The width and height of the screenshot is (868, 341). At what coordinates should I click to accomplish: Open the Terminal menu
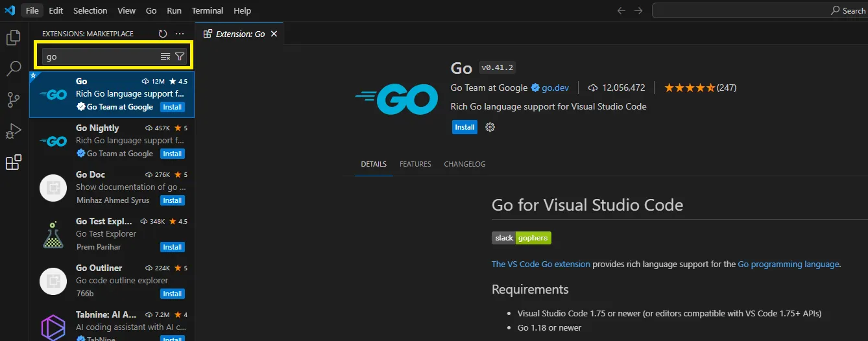208,11
